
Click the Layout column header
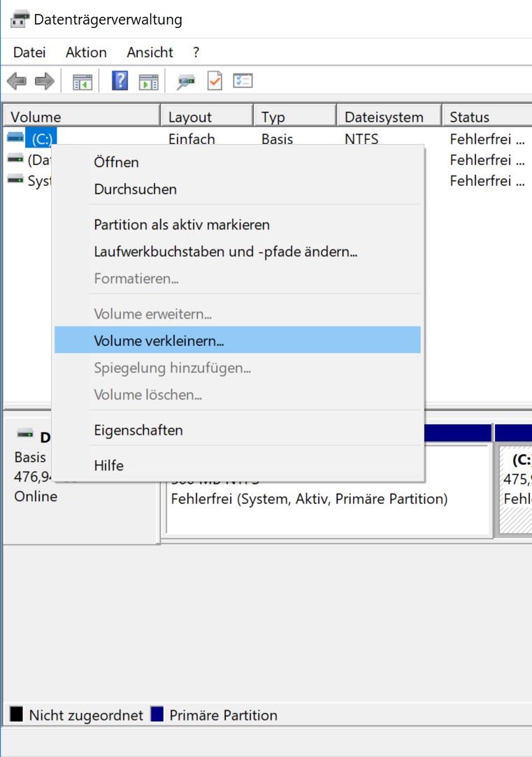tap(189, 117)
